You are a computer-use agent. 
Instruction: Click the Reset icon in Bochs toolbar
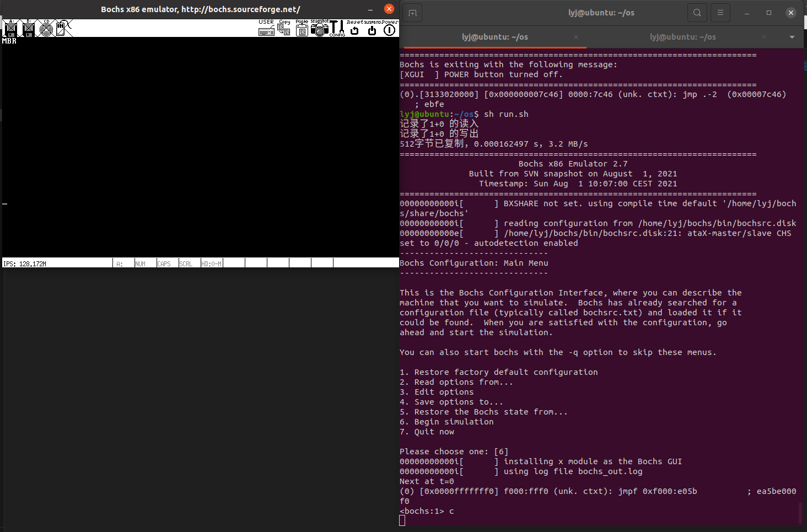354,28
